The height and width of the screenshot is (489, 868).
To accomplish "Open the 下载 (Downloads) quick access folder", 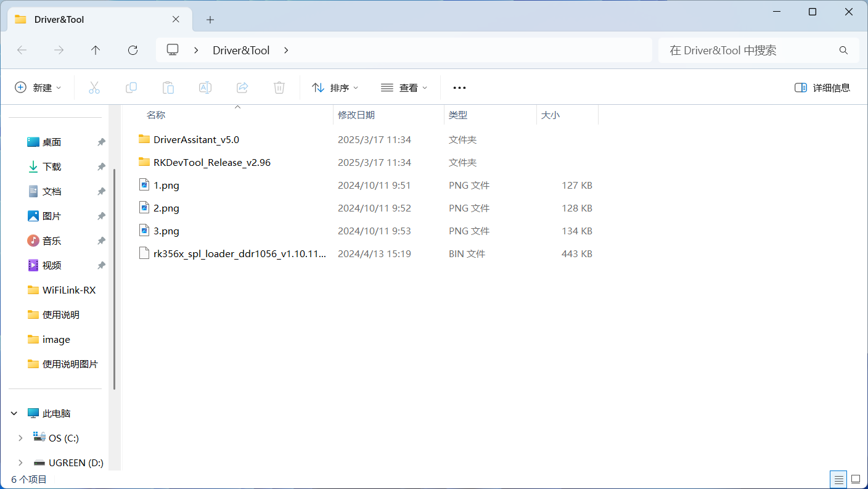I will 52,166.
